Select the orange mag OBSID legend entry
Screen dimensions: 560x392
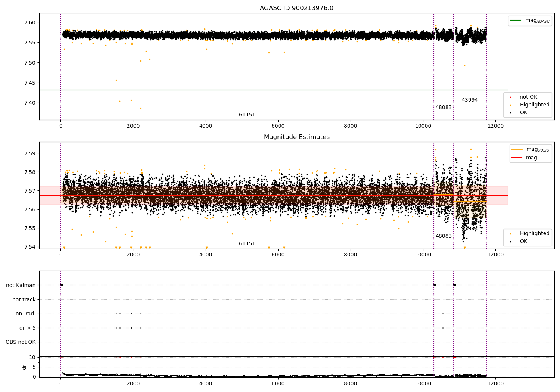click(531, 149)
